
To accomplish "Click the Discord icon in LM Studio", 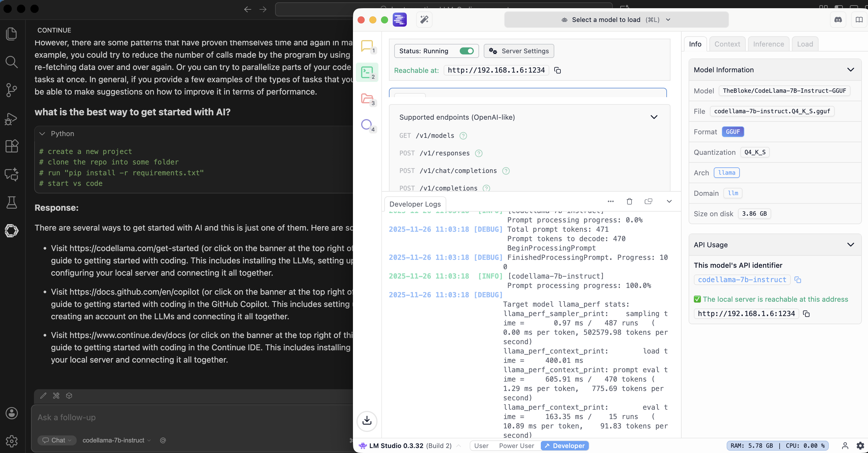I will (838, 20).
